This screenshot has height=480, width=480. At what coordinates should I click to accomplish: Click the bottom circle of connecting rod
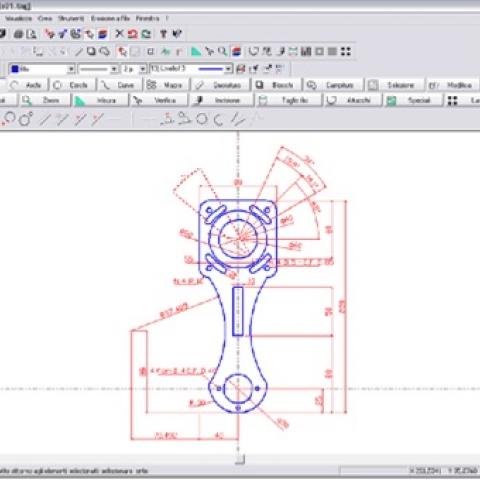pyautogui.click(x=238, y=389)
